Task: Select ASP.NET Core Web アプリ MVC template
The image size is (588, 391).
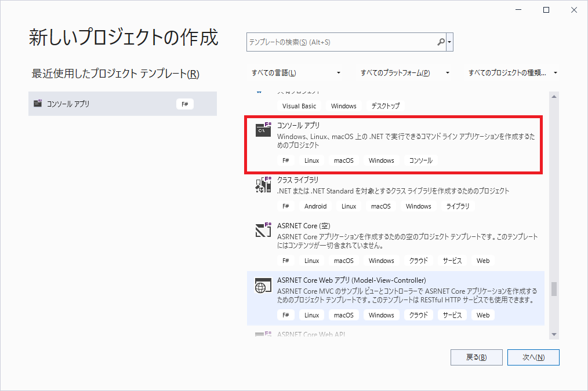Action: (395, 298)
